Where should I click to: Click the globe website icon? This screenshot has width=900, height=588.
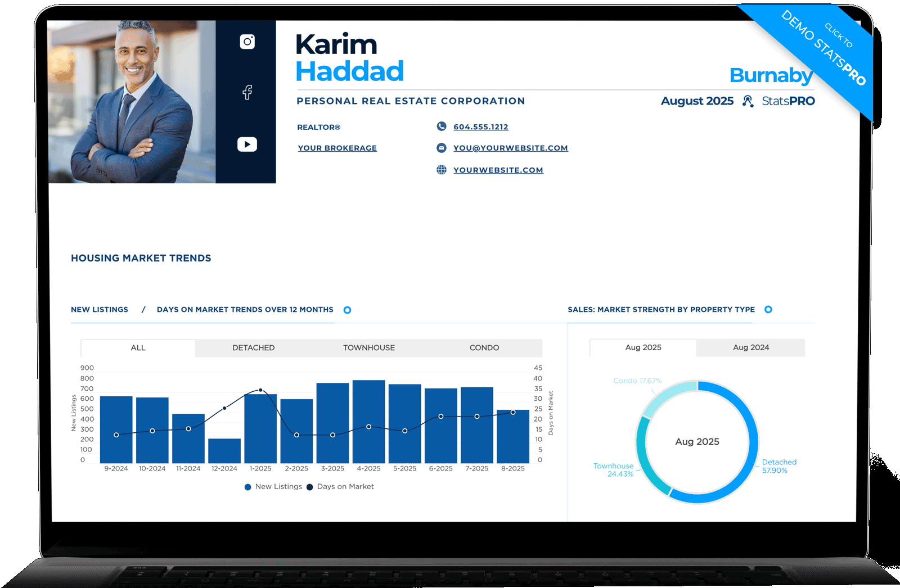(x=442, y=170)
